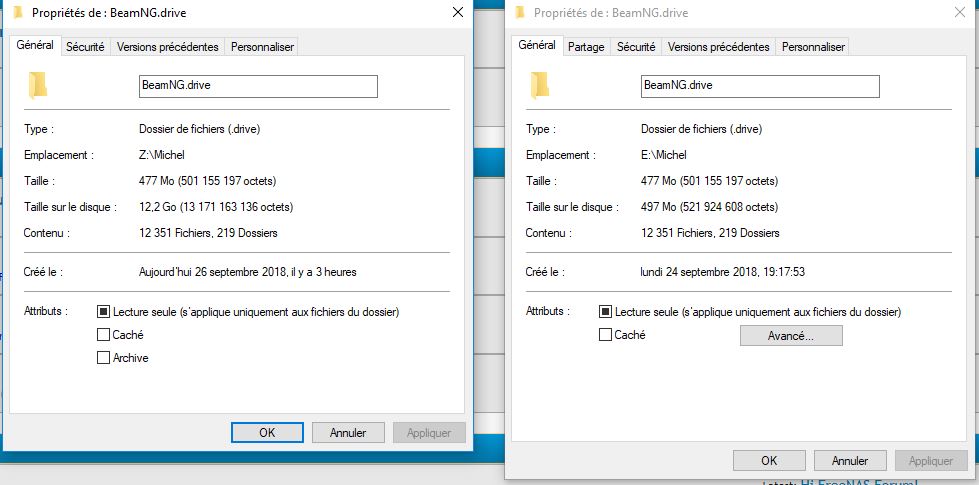The image size is (979, 485).
Task: Click OK in the left properties window
Action: coord(267,433)
